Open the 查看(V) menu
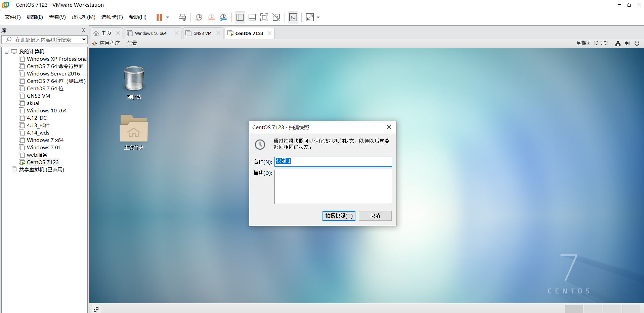 click(x=57, y=17)
